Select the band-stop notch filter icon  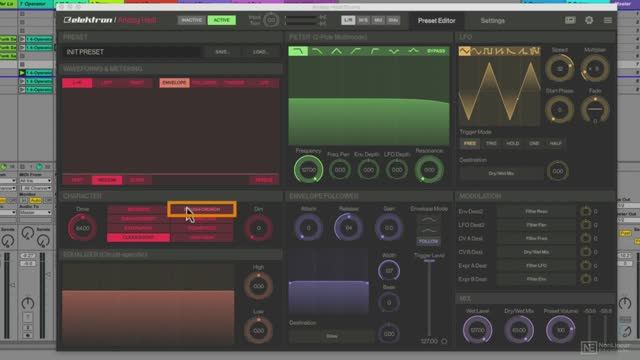[394, 51]
